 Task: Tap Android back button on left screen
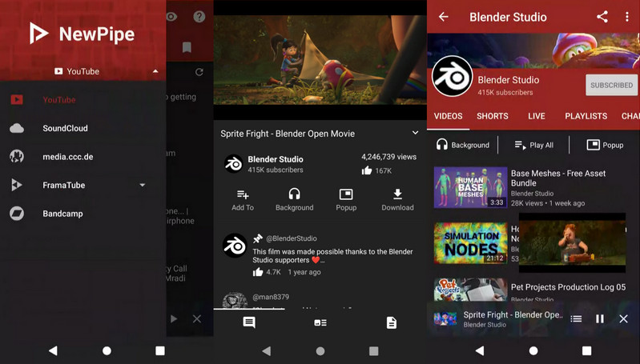(x=53, y=350)
